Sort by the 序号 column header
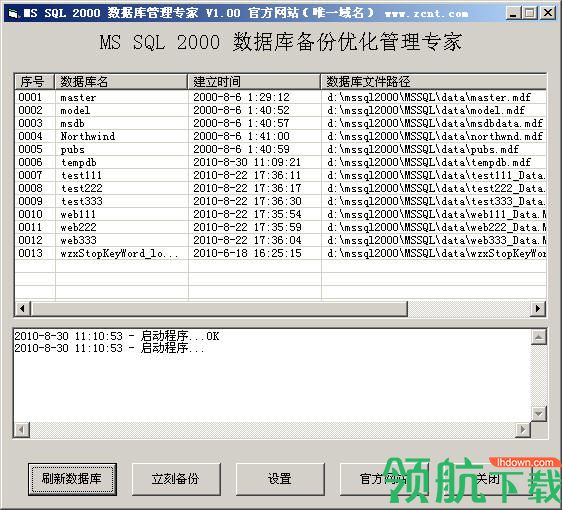This screenshot has height=510, width=562. [x=34, y=82]
